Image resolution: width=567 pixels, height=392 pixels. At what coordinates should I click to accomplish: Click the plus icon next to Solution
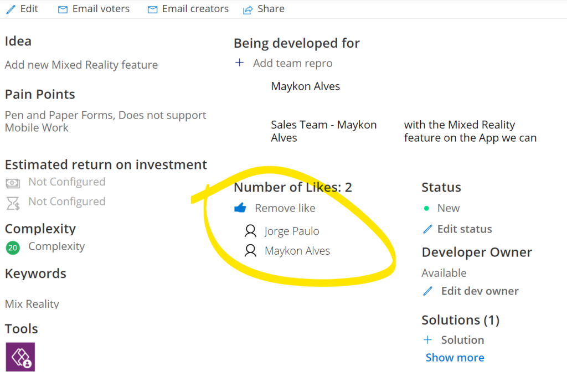click(427, 340)
